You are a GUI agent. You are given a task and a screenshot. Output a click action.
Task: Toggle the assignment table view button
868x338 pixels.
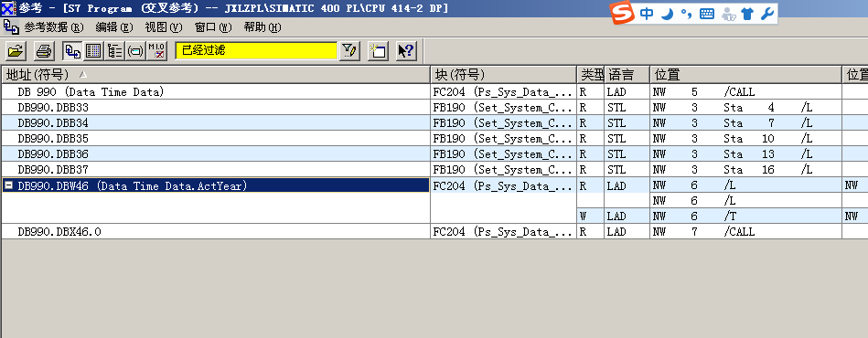tap(93, 51)
